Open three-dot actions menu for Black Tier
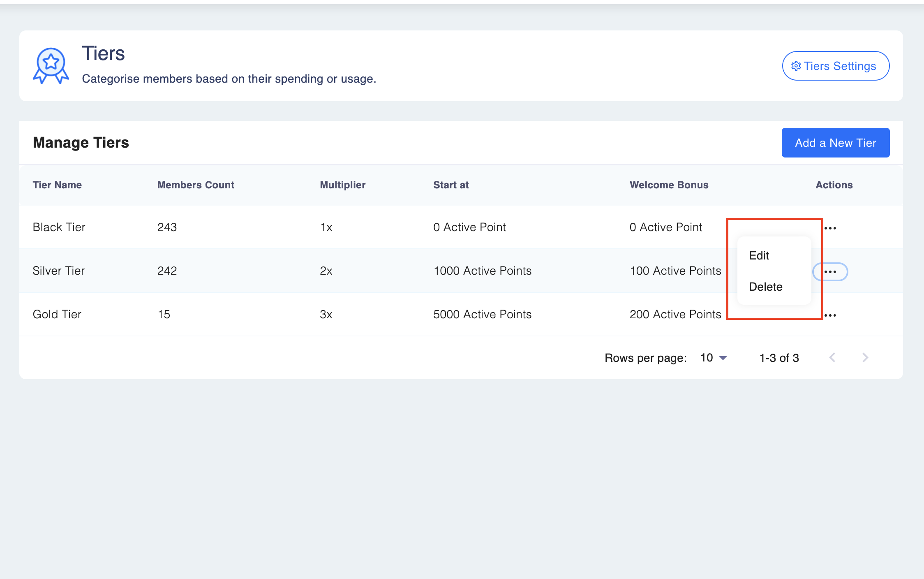This screenshot has height=579, width=924. point(830,228)
